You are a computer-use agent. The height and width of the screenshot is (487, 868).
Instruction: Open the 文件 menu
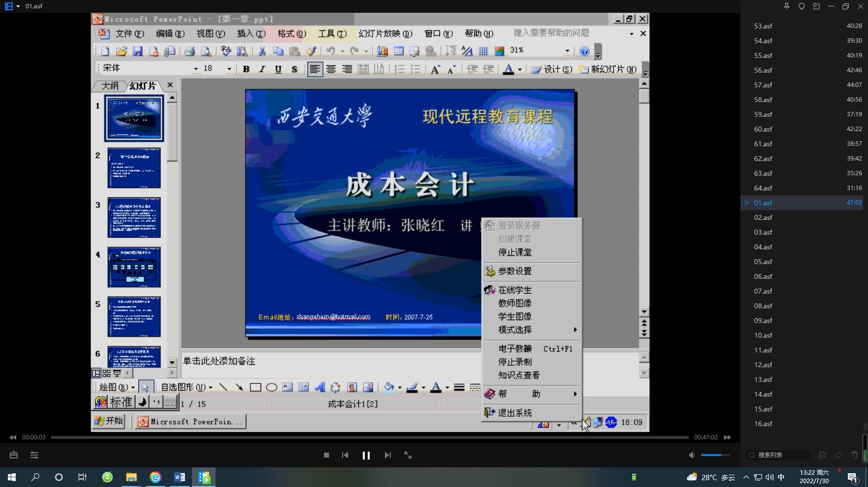click(130, 33)
